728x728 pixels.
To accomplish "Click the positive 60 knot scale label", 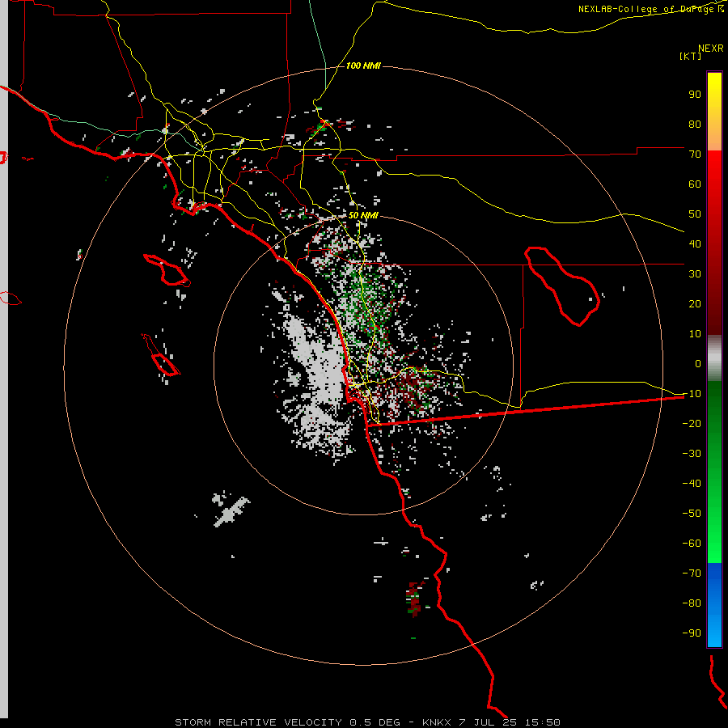I will [695, 184].
